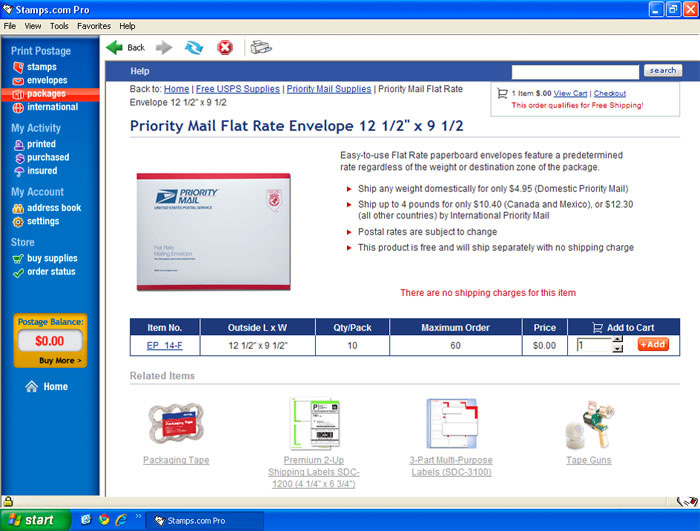Image resolution: width=700 pixels, height=531 pixels.
Task: Open the View menu
Action: pyautogui.click(x=33, y=26)
